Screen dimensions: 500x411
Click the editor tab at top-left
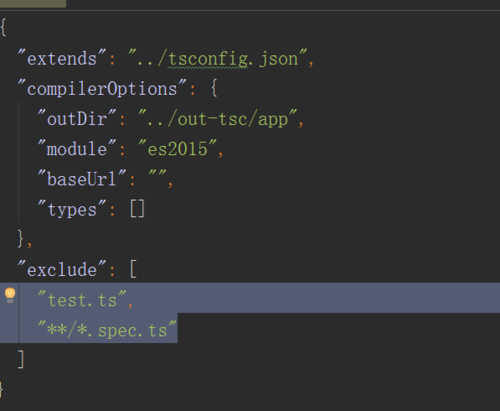point(33,4)
